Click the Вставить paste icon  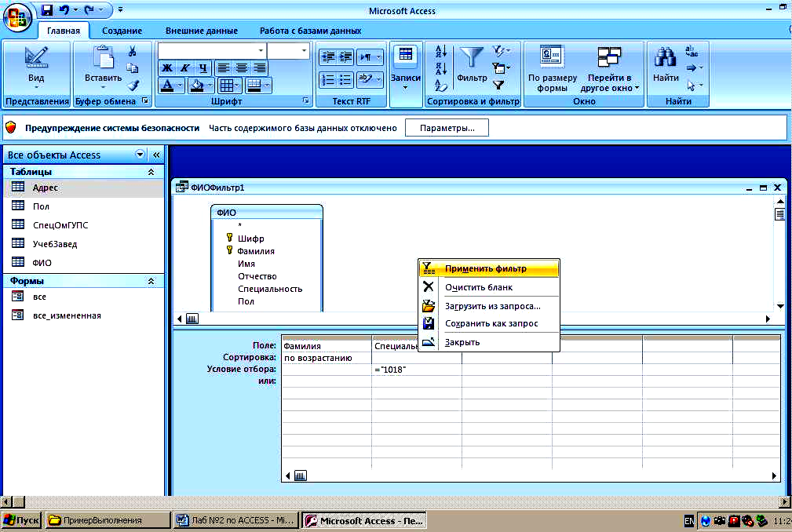(104, 57)
